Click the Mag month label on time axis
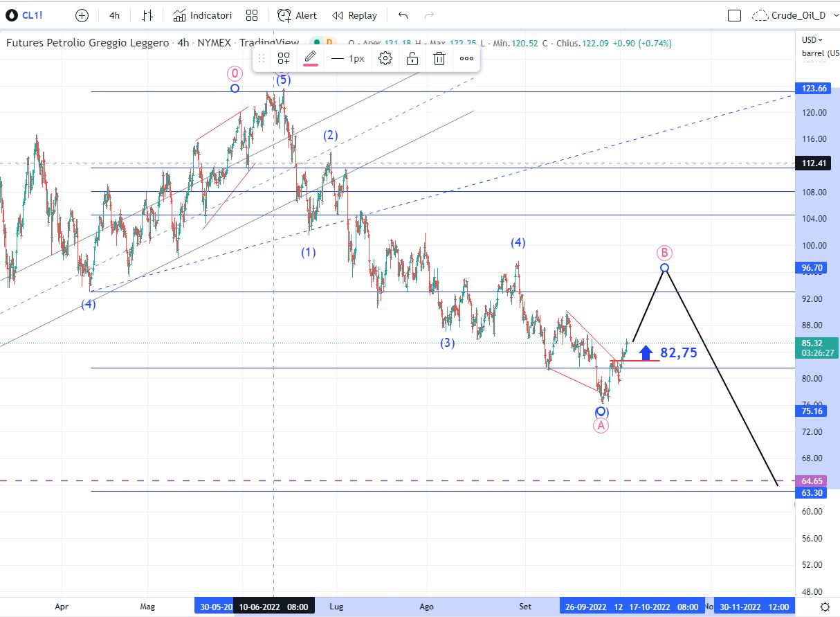This screenshot has width=840, height=617. 147,607
